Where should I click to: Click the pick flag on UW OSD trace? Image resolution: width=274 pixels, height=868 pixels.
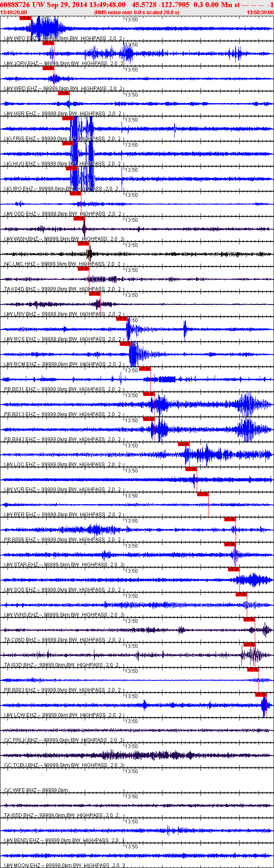[x=75, y=193]
